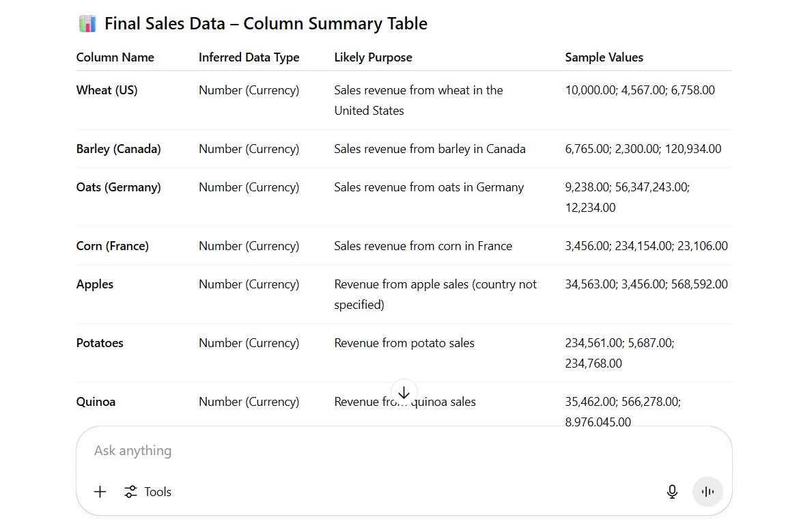
Task: Click the microphone dictation icon
Action: [672, 492]
